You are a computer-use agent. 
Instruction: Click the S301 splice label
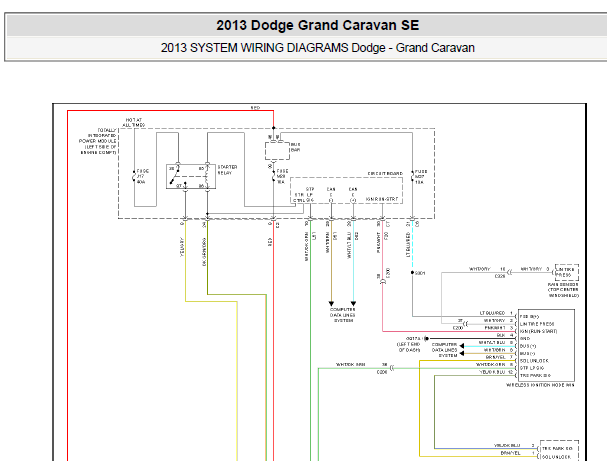point(420,273)
